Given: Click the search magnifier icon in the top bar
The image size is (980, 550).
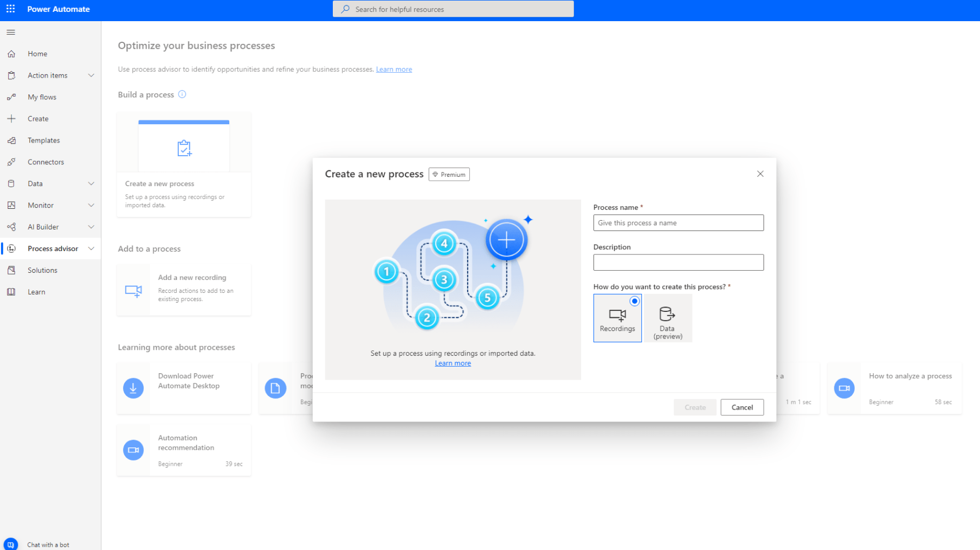Looking at the screenshot, I should [x=345, y=9].
